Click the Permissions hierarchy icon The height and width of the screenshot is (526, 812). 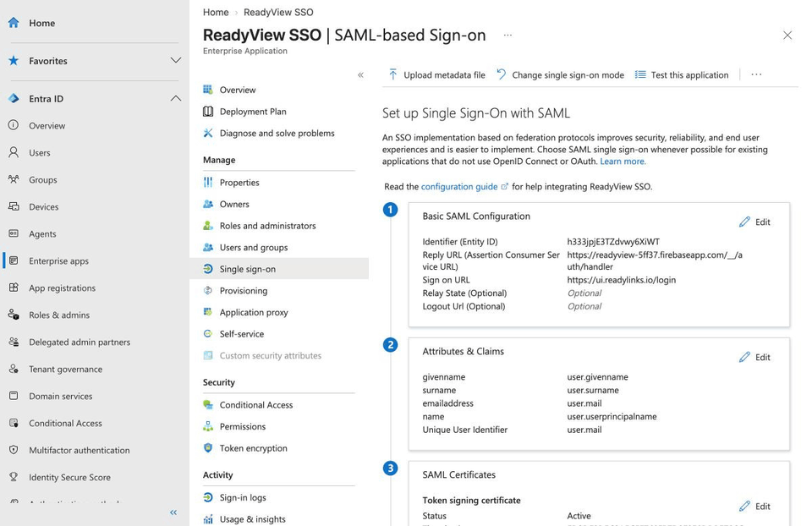(208, 426)
